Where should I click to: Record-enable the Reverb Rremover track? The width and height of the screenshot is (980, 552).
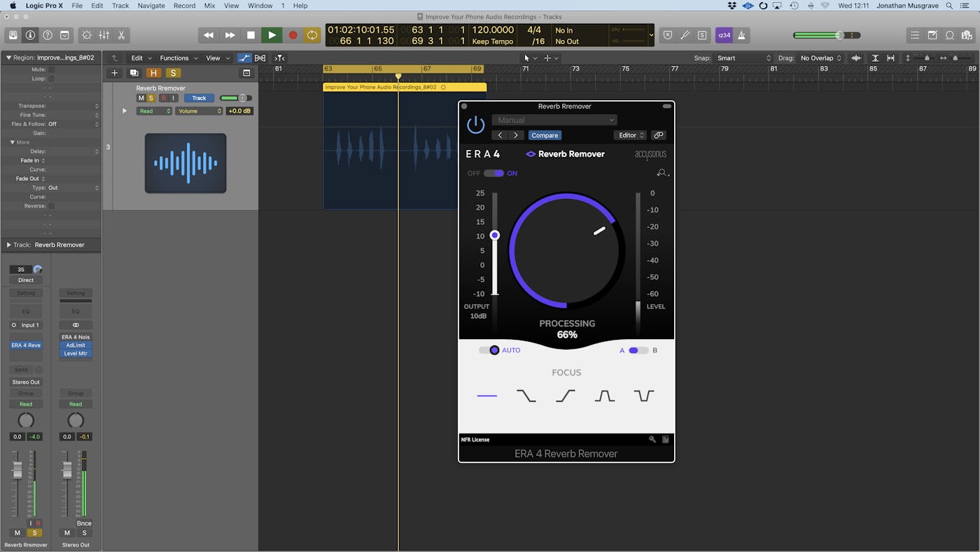coord(164,98)
